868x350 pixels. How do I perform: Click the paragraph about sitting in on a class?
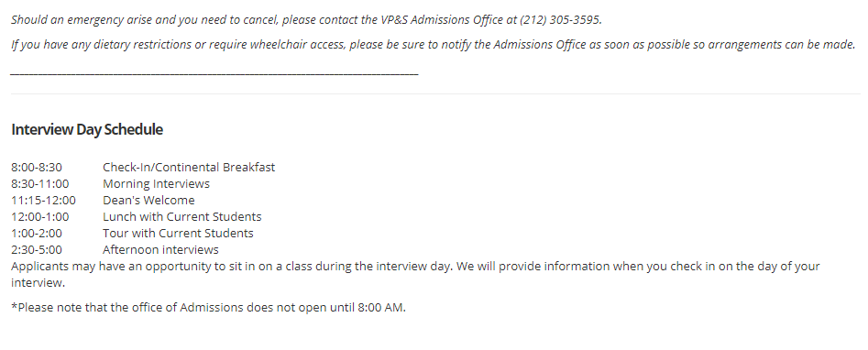coord(415,274)
